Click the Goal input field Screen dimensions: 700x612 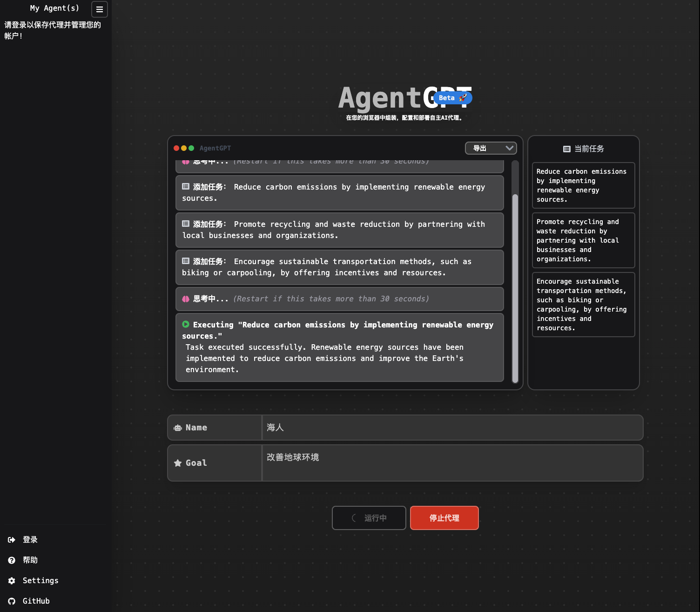coord(452,463)
